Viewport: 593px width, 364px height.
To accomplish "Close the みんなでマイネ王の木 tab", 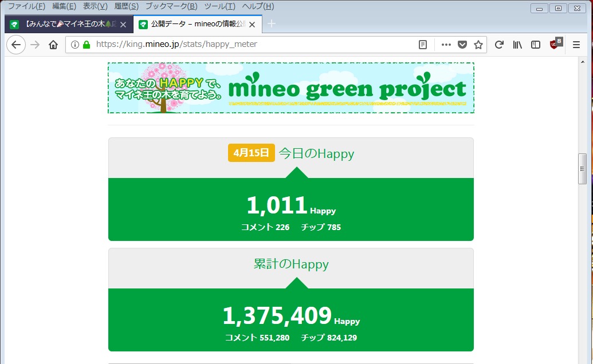I will pos(123,25).
